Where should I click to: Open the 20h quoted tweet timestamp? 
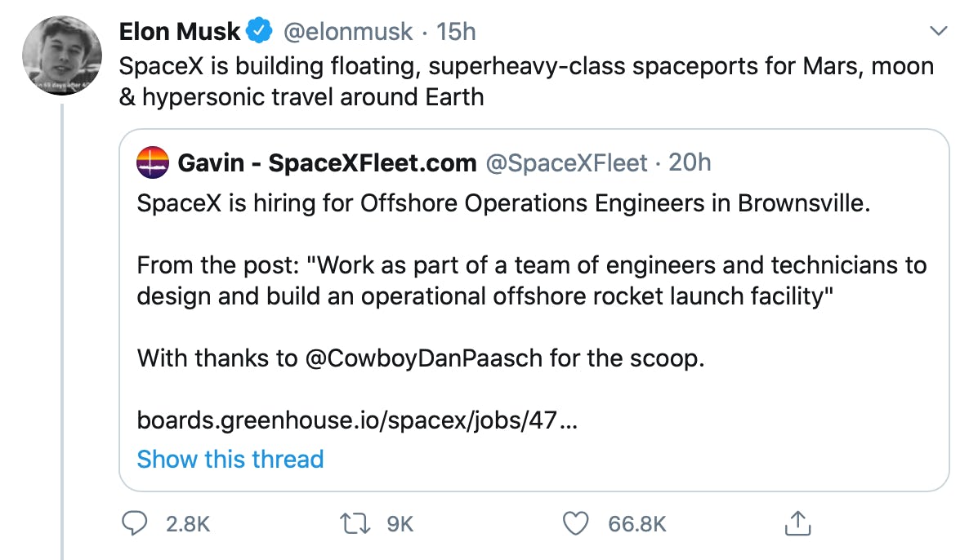click(690, 163)
